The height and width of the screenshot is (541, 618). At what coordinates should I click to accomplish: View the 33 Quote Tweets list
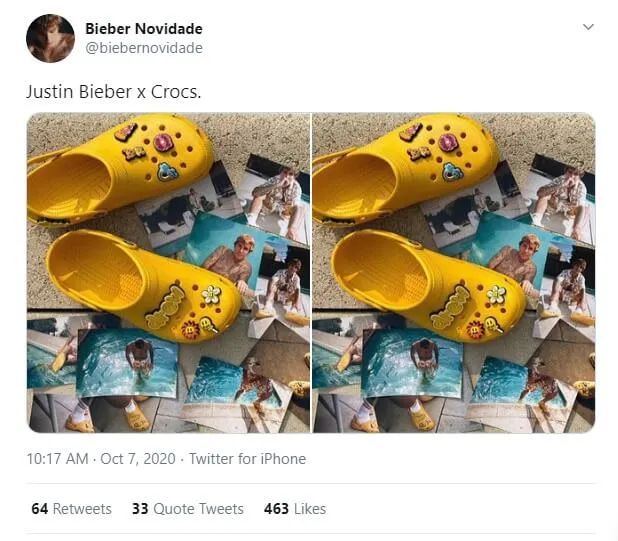(187, 509)
